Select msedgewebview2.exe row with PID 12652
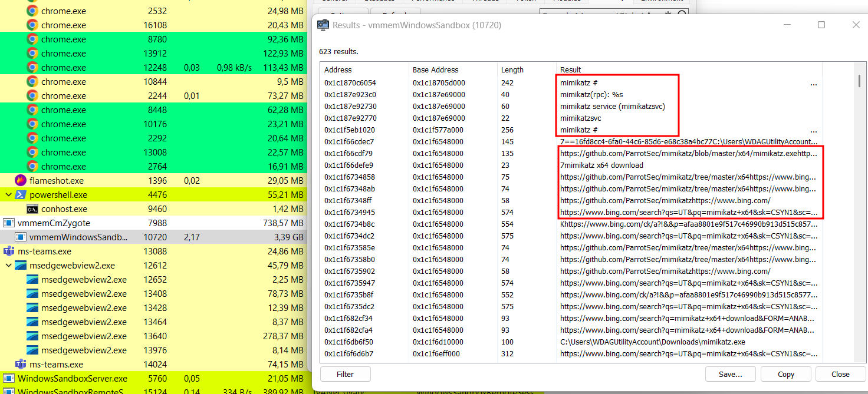868x394 pixels. click(x=153, y=280)
